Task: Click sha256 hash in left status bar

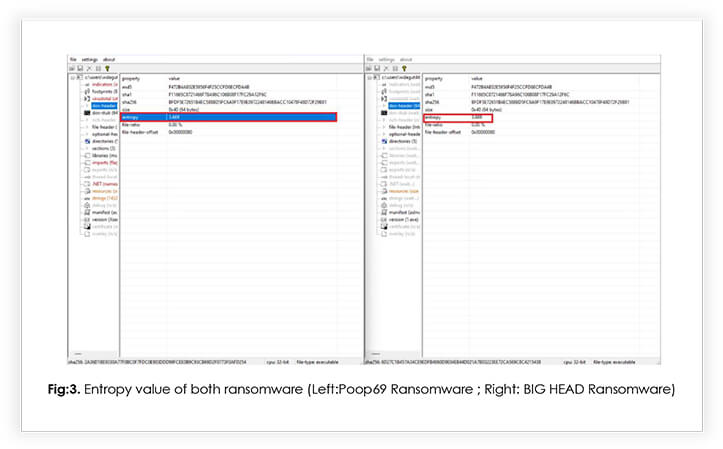Action: [x=157, y=362]
